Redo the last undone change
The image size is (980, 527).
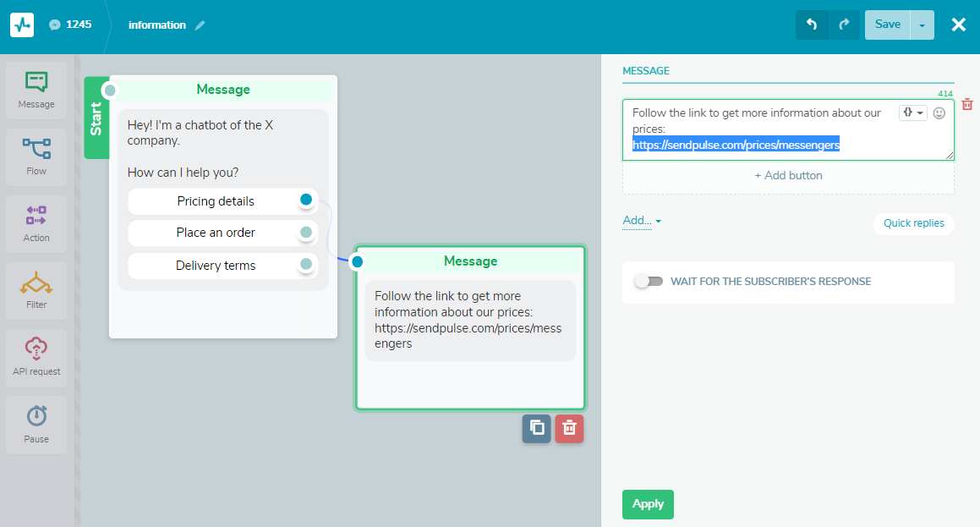844,25
